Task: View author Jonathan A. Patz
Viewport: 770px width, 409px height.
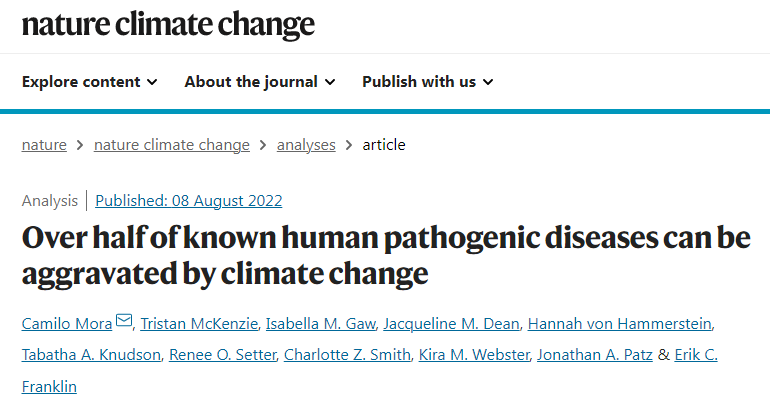Action: (595, 354)
